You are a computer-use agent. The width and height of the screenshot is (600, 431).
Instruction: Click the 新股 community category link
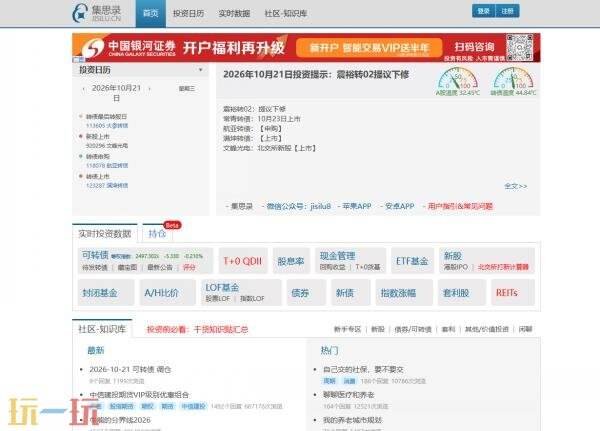[378, 329]
